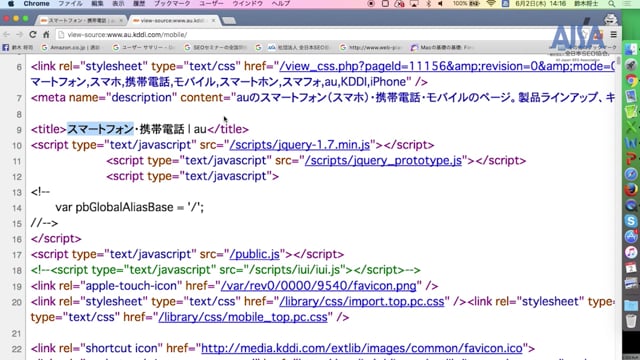Viewport: 640px width, 360px height.
Task: Click the 6月2日(木) 14:16 clock in menu bar
Action: pos(540,4)
